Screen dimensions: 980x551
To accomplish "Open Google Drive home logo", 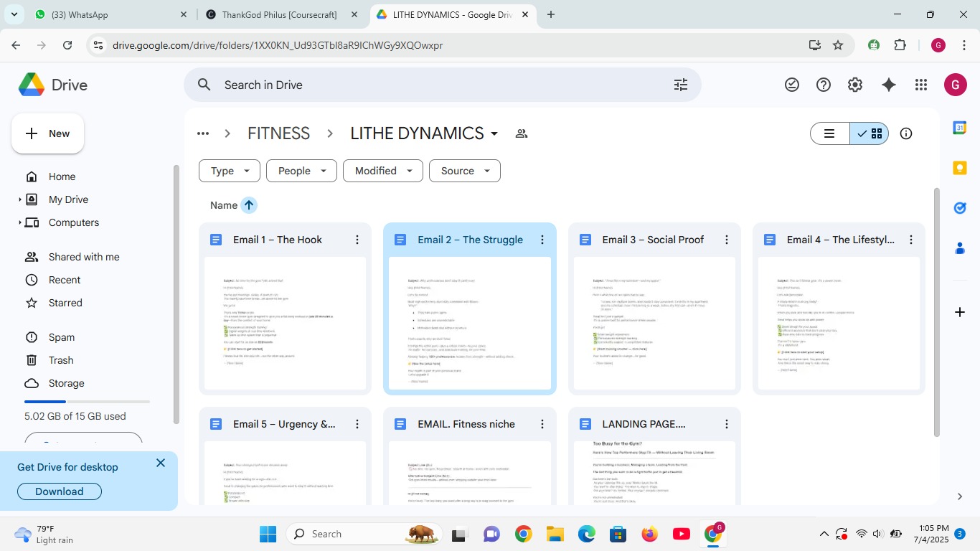I will [x=52, y=85].
